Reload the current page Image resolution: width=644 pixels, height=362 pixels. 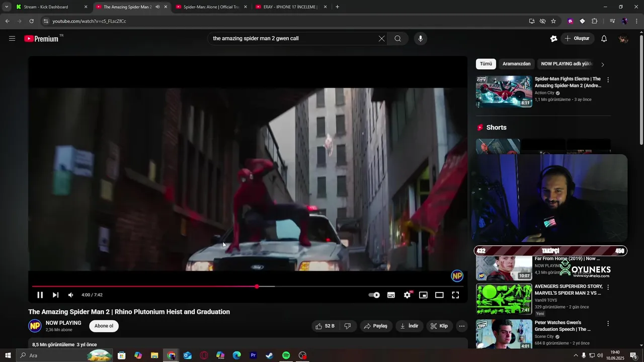(x=31, y=21)
